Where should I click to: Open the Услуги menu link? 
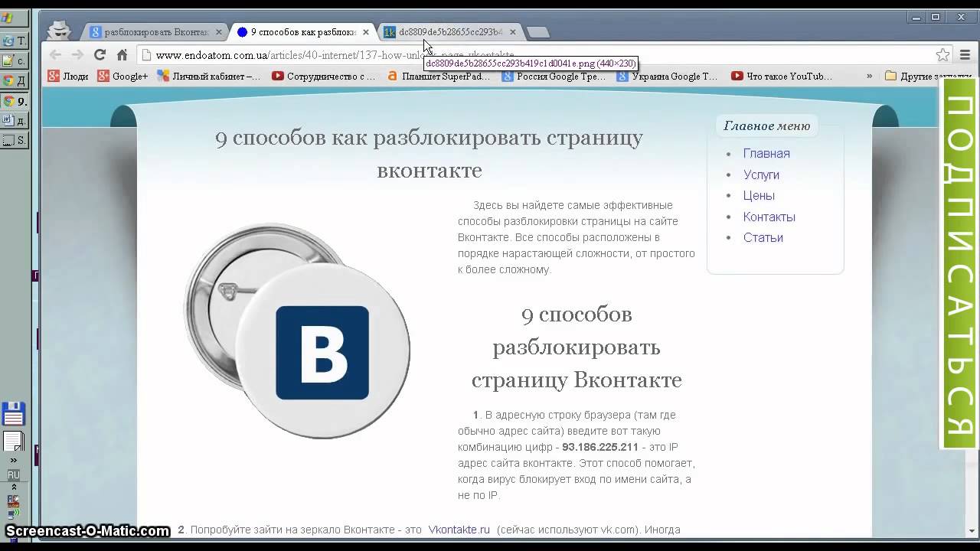(x=761, y=174)
